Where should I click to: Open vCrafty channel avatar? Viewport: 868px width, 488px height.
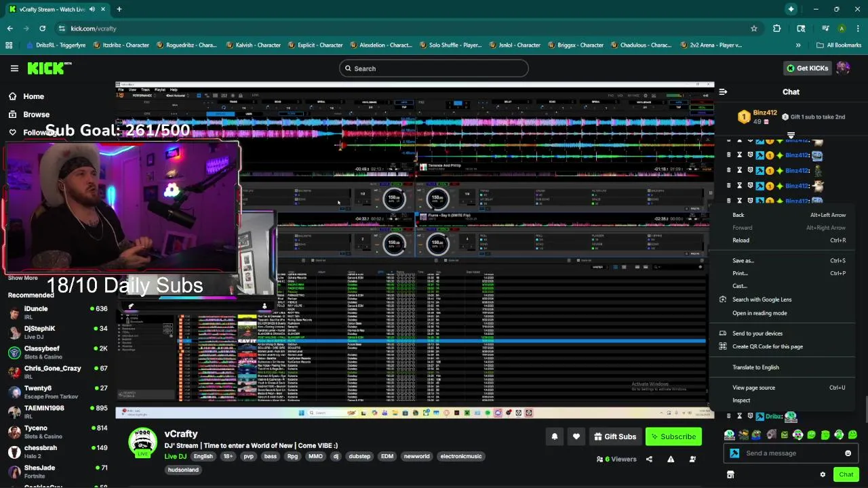(142, 444)
